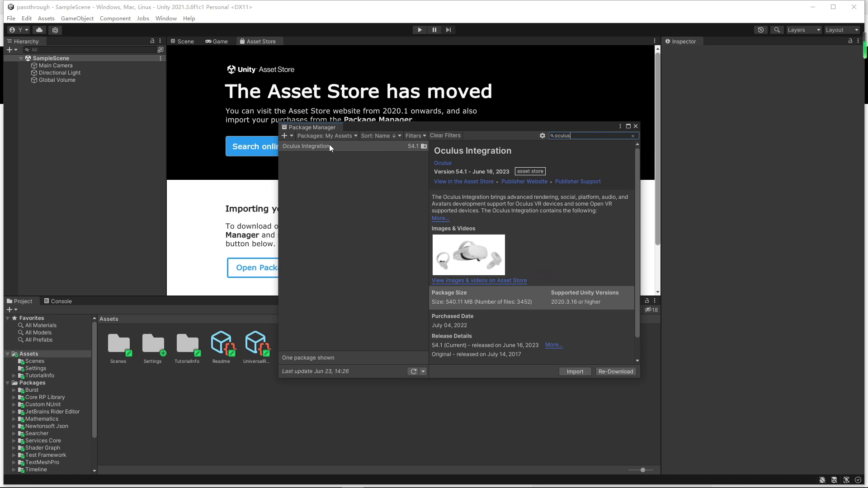Toggle the Hierarchy panel lock
Viewport: 868px width, 488px height.
[152, 41]
